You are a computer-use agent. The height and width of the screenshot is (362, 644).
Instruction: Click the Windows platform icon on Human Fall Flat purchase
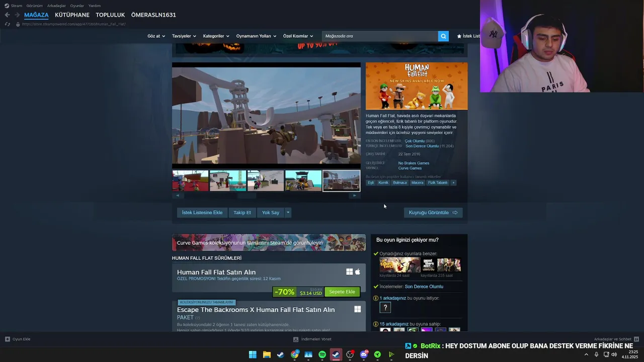[349, 272]
